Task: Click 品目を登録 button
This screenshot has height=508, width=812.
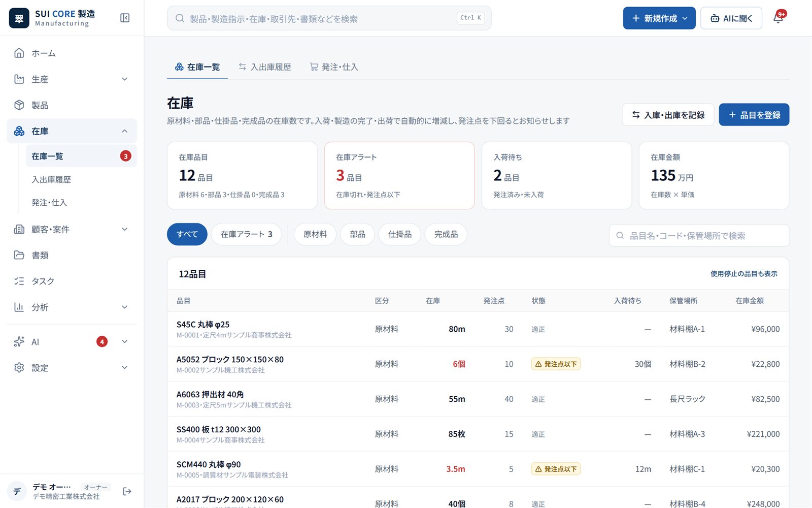Action: (754, 115)
